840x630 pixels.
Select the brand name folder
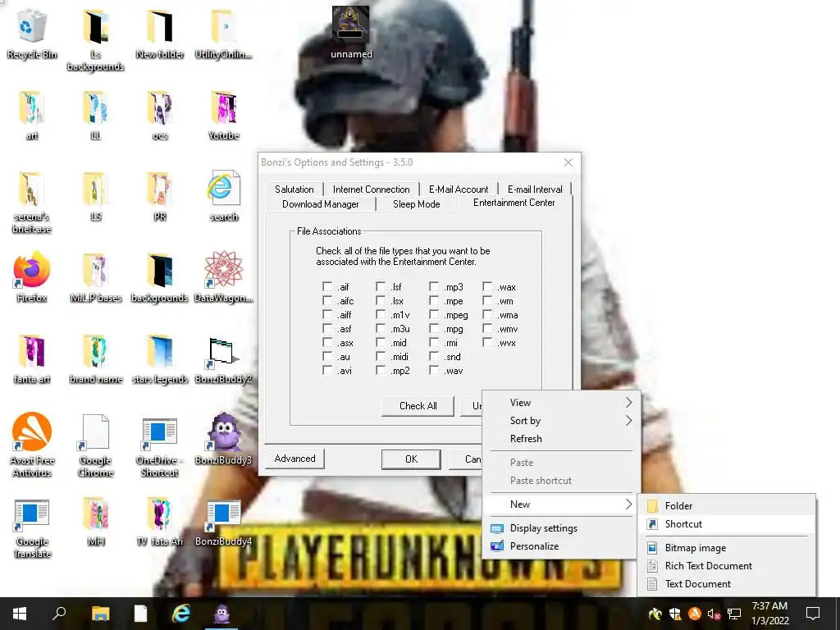pos(95,359)
